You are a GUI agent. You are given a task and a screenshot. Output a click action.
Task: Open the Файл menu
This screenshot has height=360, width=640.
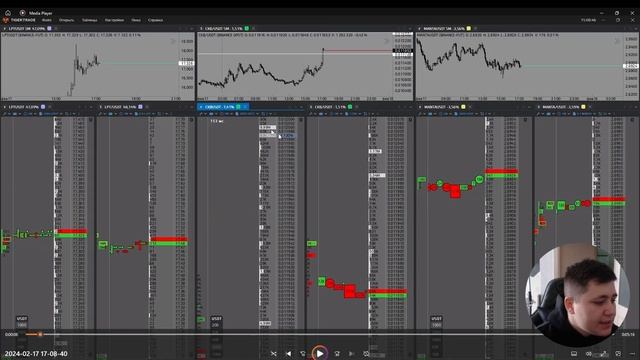click(x=47, y=20)
